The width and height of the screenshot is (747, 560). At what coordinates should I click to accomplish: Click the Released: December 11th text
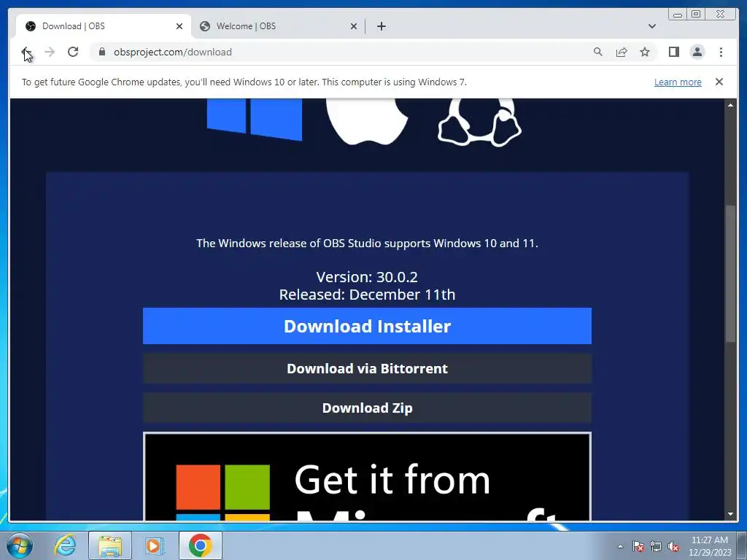pyautogui.click(x=367, y=295)
